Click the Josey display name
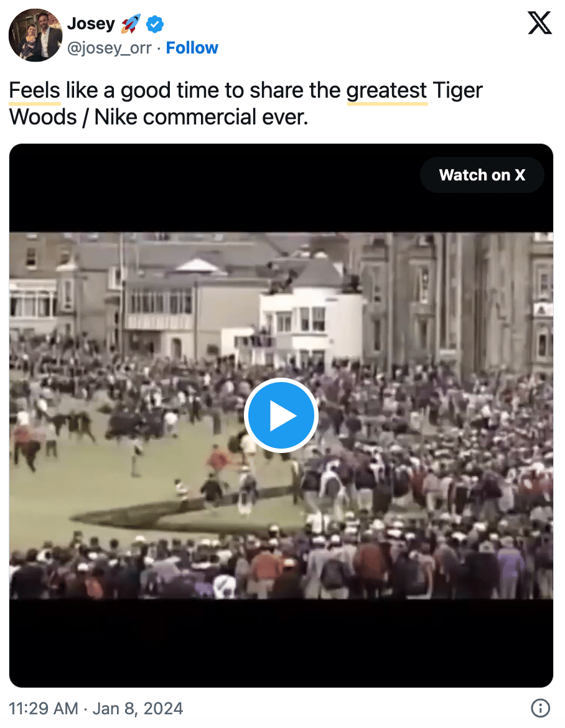This screenshot has height=728, width=565. [x=91, y=23]
